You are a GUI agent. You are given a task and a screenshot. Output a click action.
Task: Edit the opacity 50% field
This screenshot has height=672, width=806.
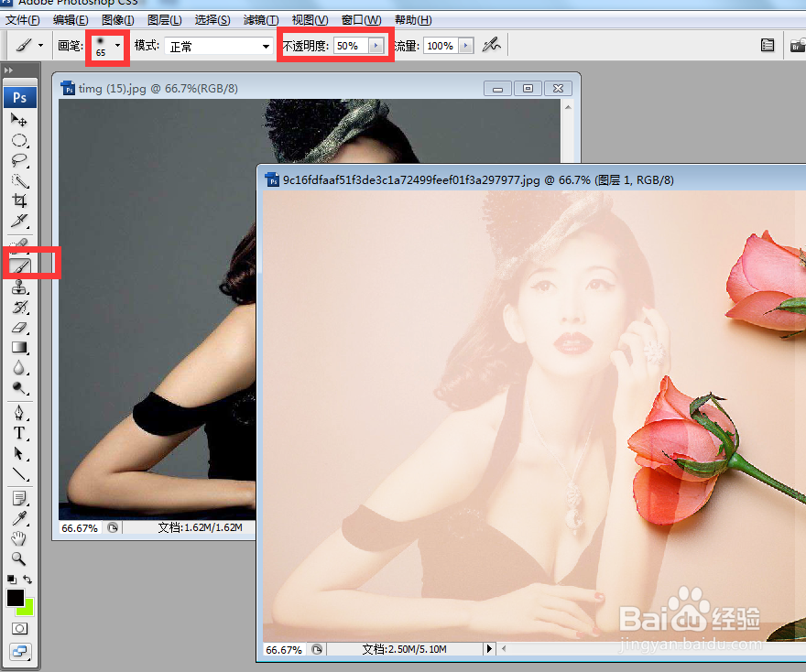(x=351, y=46)
